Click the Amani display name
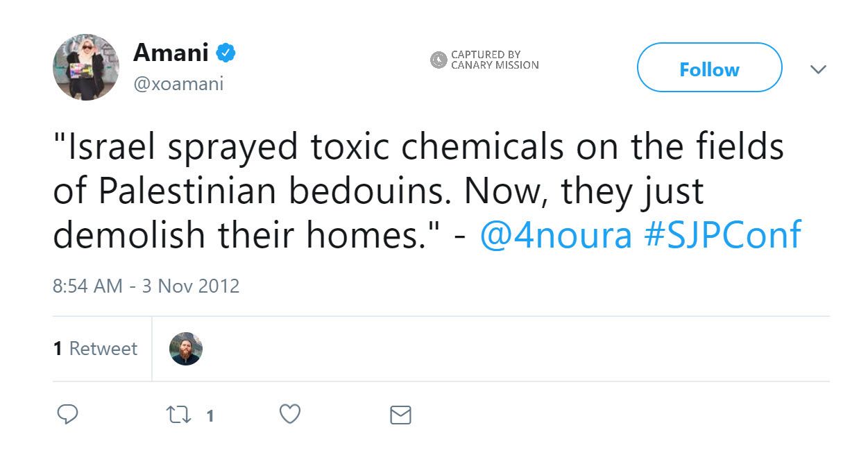The image size is (868, 457). click(x=171, y=52)
